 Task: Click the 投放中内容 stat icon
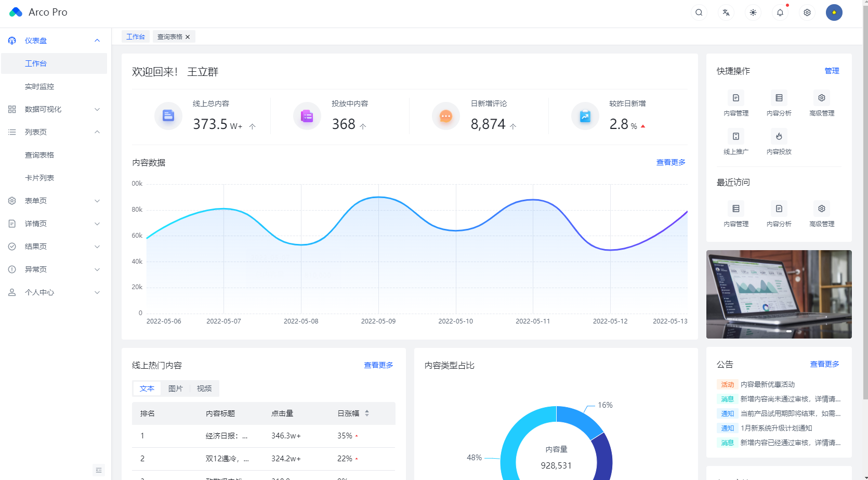(307, 115)
